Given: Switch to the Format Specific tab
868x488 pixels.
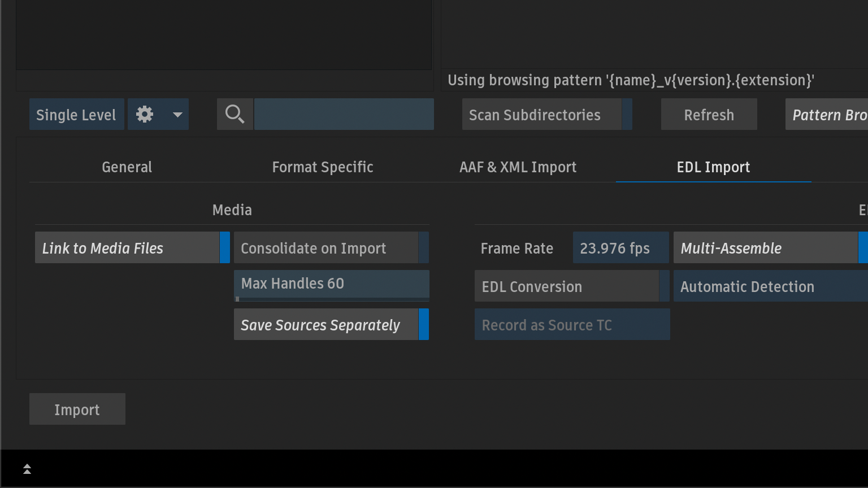Looking at the screenshot, I should [323, 167].
